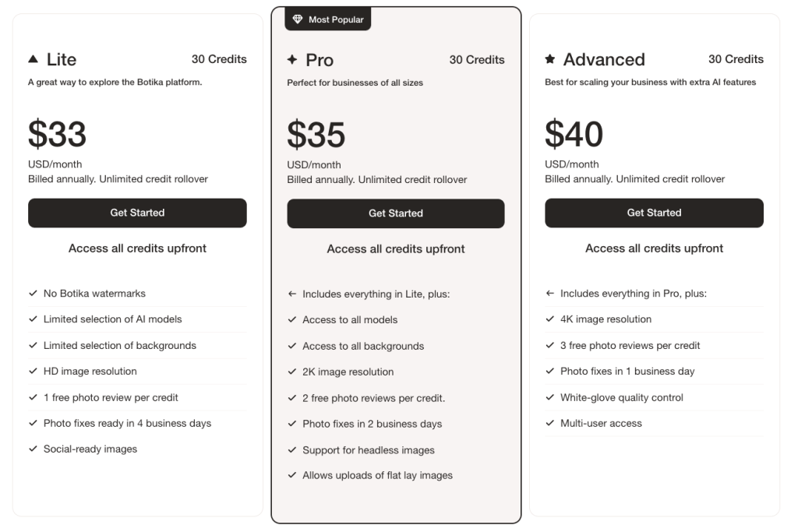
Task: Click the checkmark beside 'Multi-user access'
Action: [550, 423]
